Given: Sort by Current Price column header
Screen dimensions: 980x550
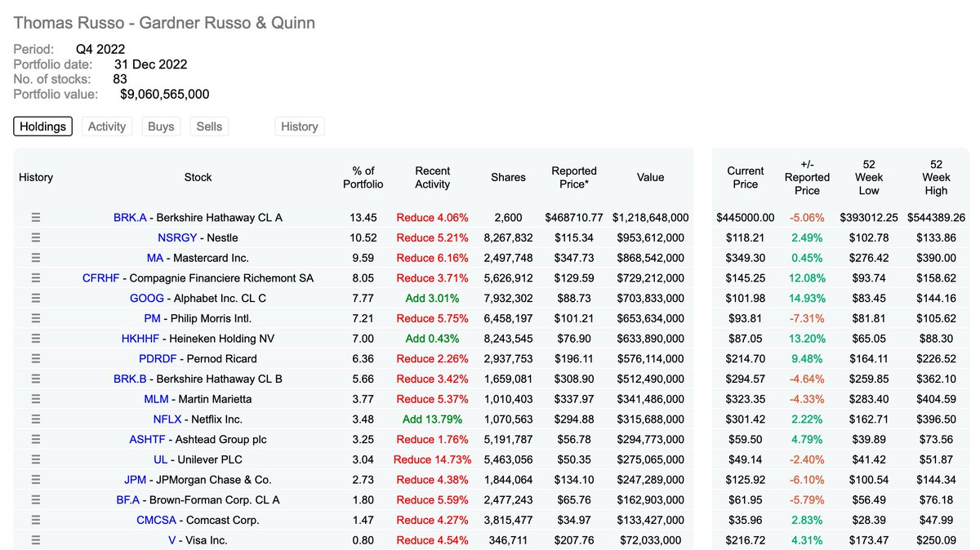Looking at the screenshot, I should 746,177.
